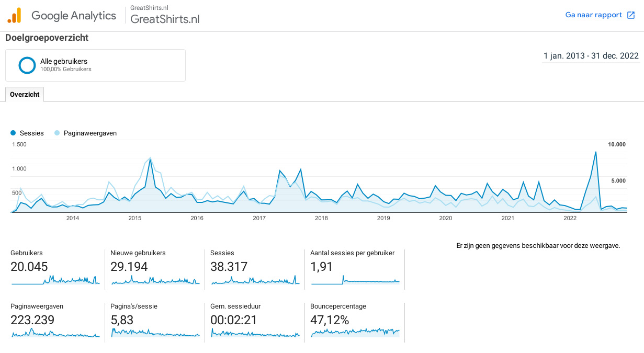Click the 2020 label on the chart axis

(x=446, y=218)
